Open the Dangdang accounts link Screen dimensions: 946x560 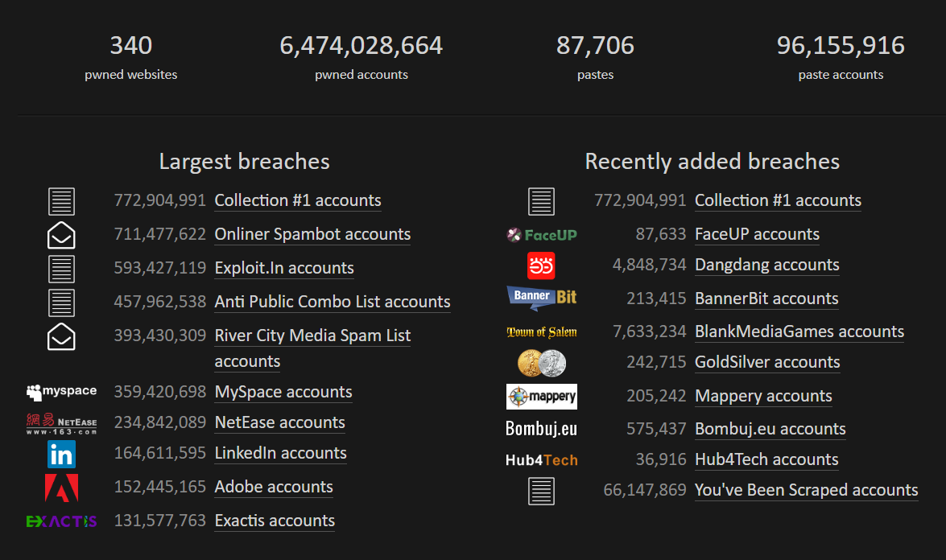click(767, 265)
